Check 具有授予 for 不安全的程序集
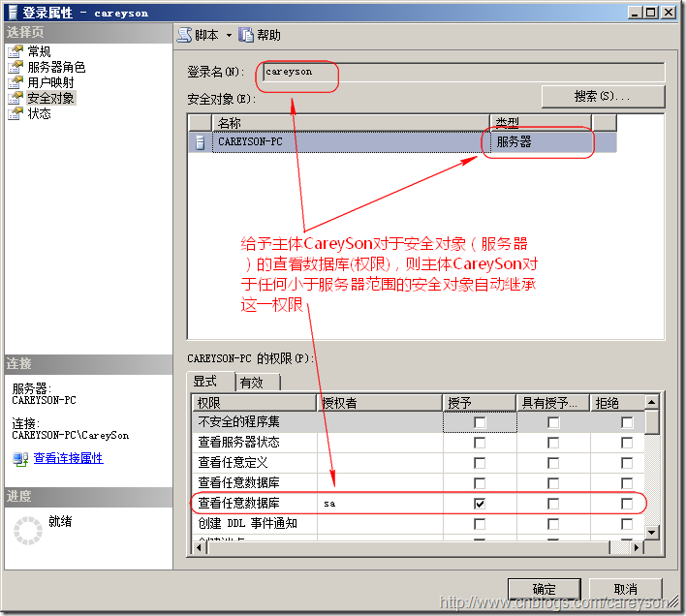The width and height of the screenshot is (686, 616). (x=553, y=422)
